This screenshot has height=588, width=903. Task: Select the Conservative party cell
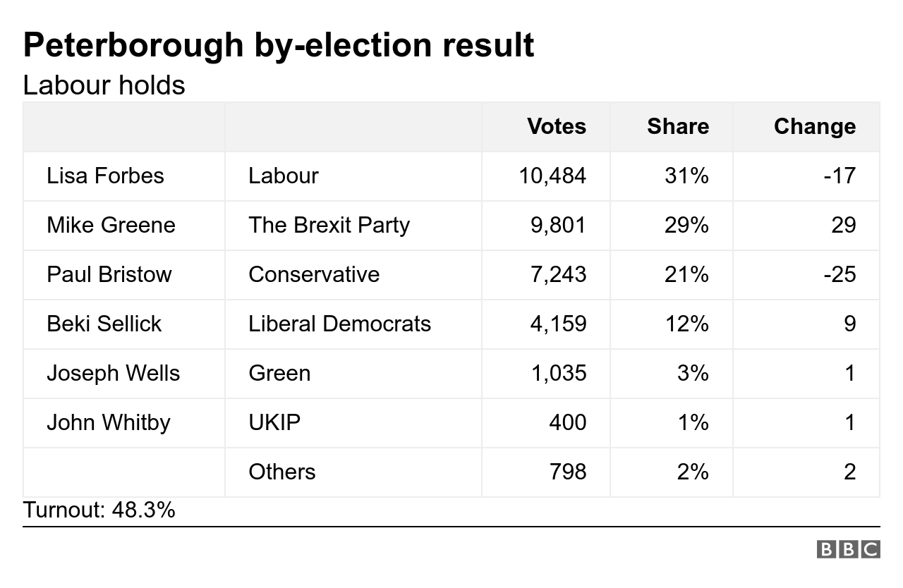tap(314, 274)
